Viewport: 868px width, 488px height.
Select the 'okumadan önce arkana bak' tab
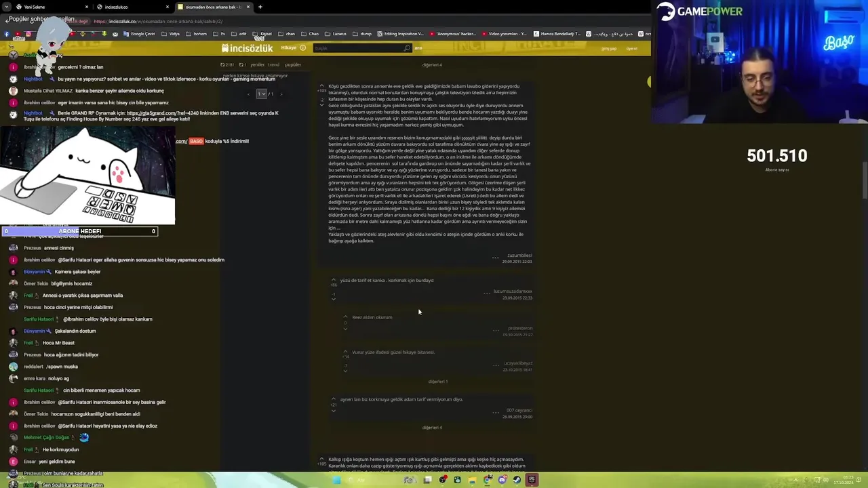(213, 7)
